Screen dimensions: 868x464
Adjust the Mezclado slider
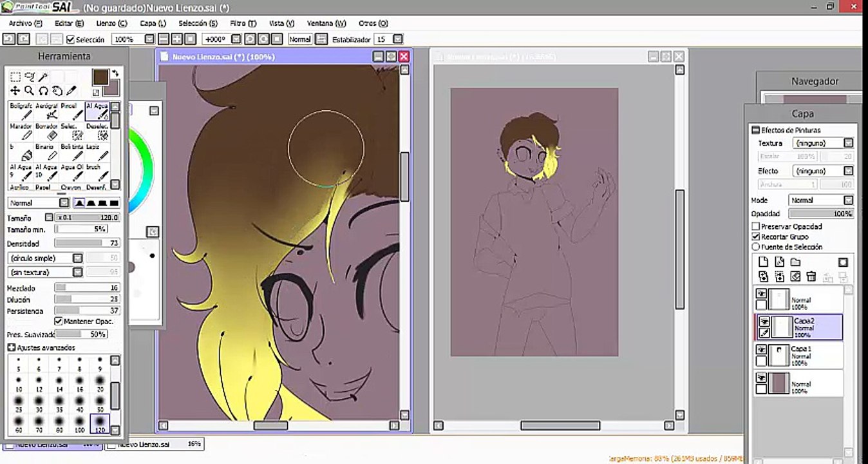click(87, 288)
